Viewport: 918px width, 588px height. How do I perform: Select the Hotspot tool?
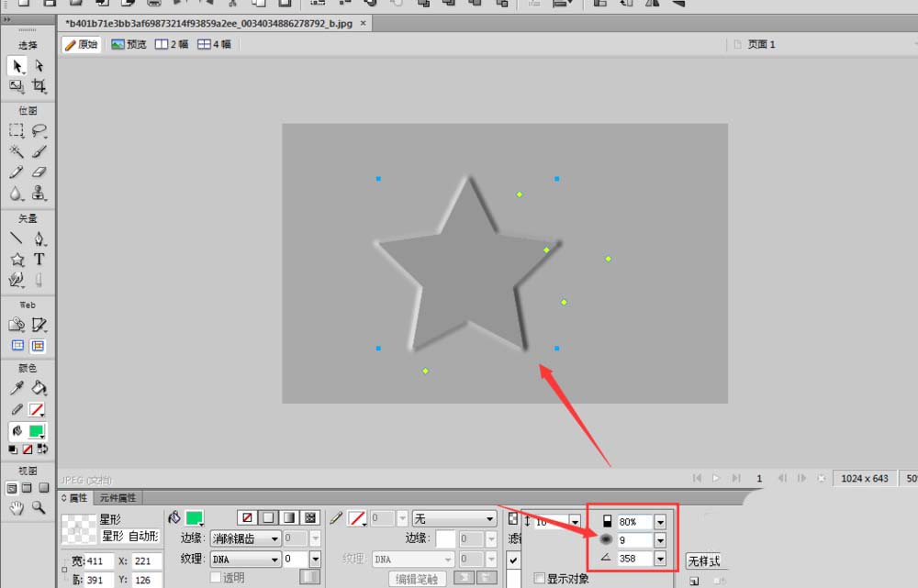click(x=17, y=325)
